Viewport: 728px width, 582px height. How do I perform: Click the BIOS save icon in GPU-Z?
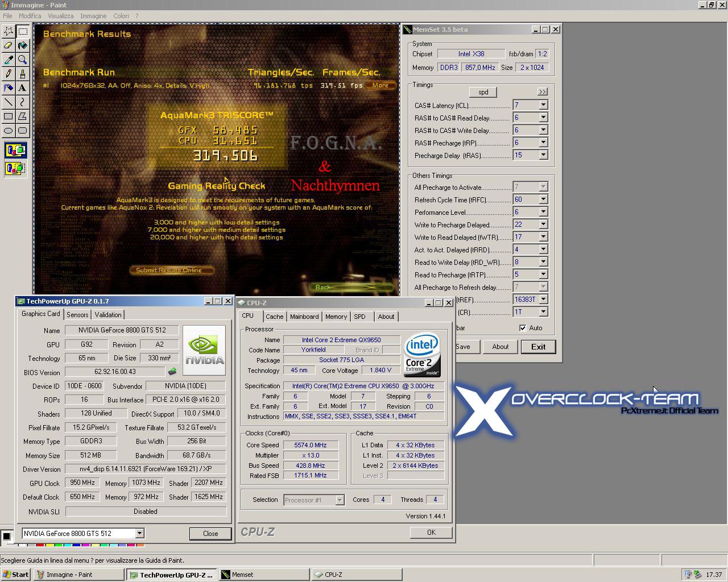172,372
